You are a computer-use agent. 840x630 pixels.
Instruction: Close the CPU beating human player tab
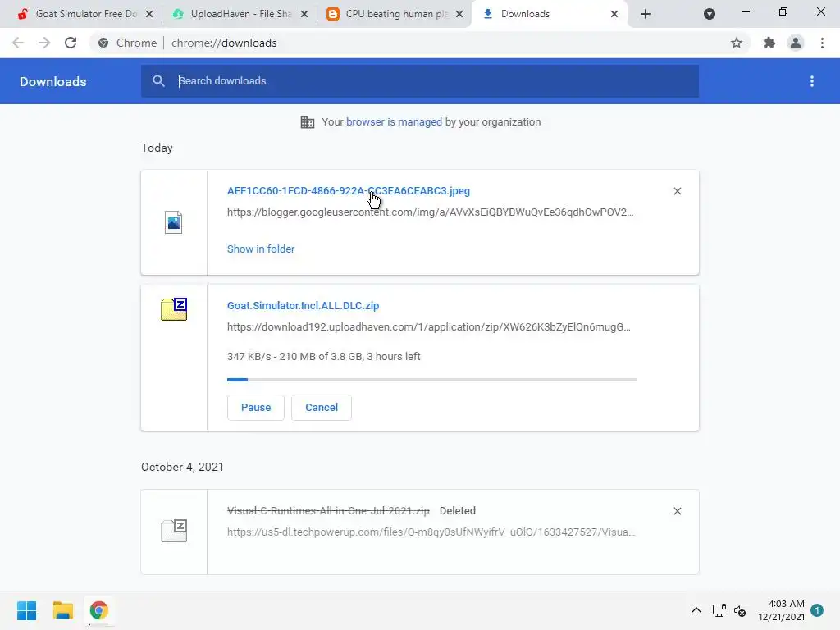[x=459, y=14]
